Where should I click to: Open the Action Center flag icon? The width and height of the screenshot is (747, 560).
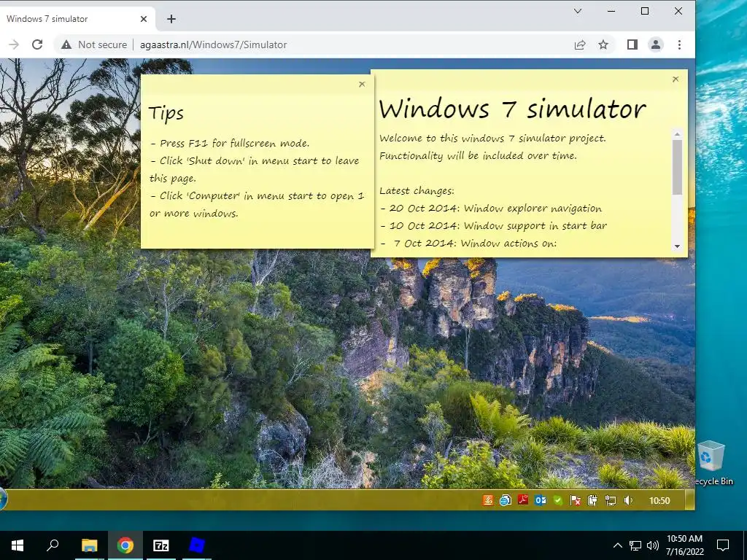click(x=576, y=500)
